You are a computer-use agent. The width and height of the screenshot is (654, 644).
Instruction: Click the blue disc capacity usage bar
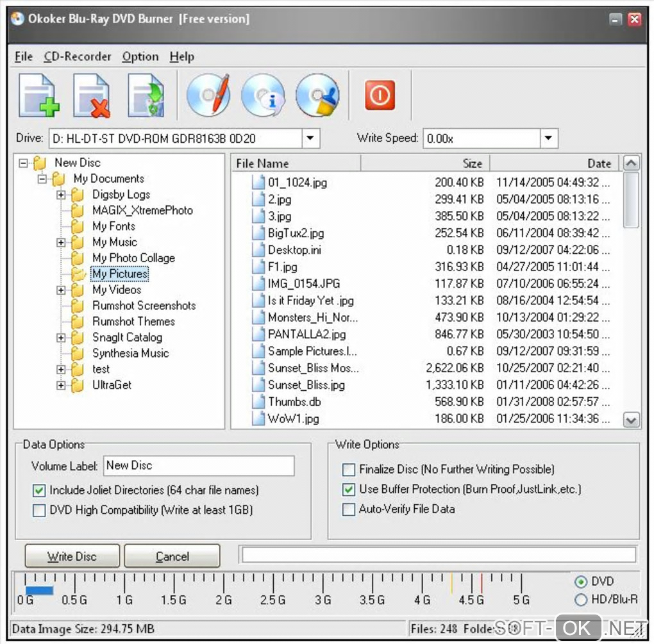point(39,590)
